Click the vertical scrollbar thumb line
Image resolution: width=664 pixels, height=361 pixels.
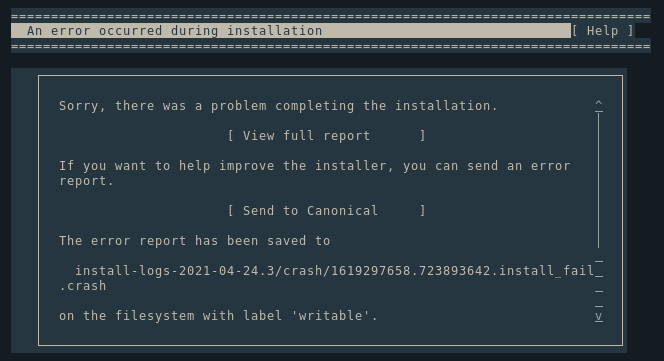598,180
